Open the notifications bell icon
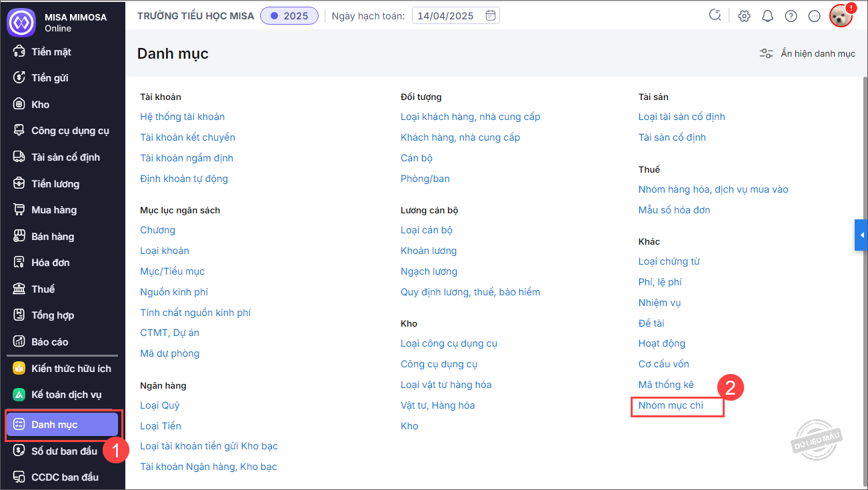The image size is (868, 490). (767, 16)
